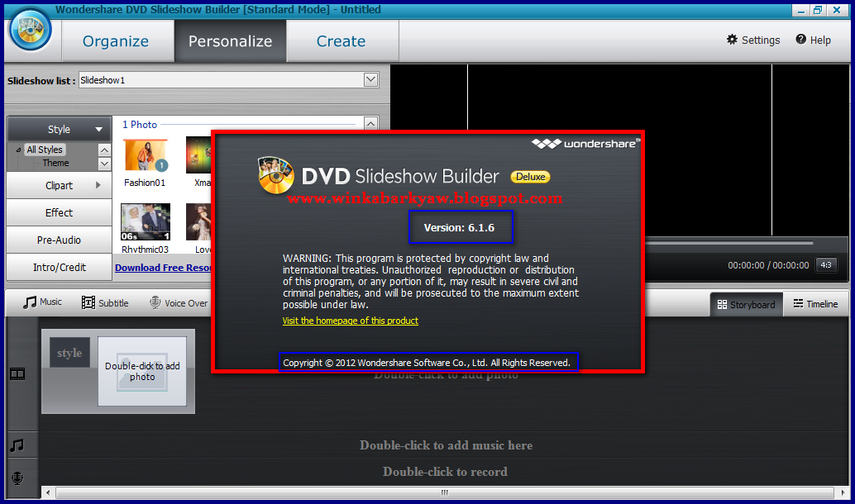Click 'Double-click to add music here' track
855x504 pixels.
pos(446,445)
